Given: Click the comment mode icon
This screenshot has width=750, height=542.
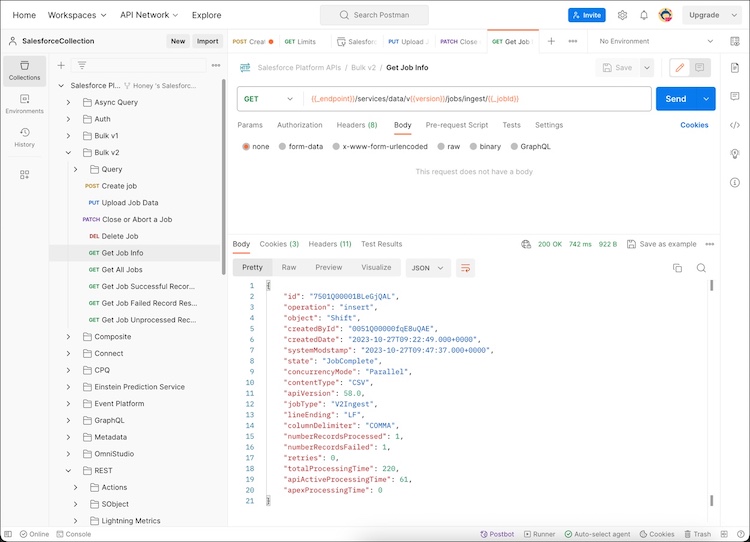Looking at the screenshot, I should (x=699, y=68).
